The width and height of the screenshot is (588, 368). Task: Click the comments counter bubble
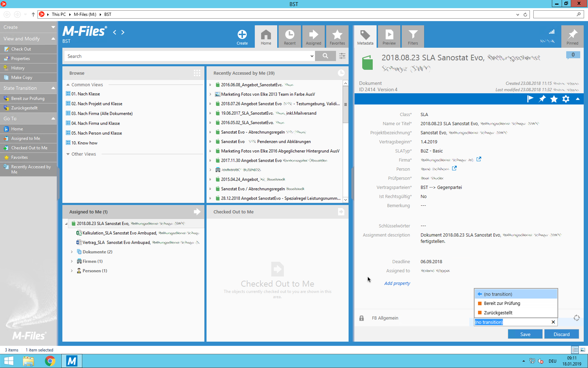click(x=573, y=55)
